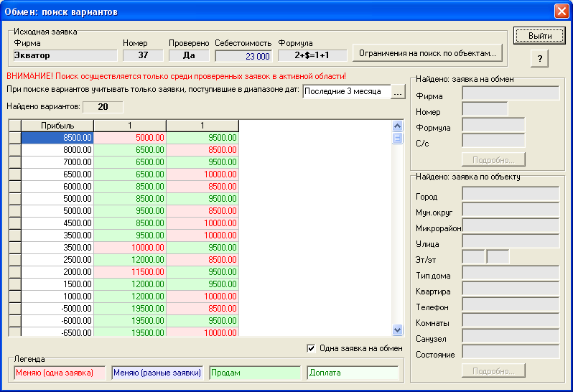
Task: Click the Формула field 2+$=1+1
Action: pyautogui.click(x=312, y=55)
